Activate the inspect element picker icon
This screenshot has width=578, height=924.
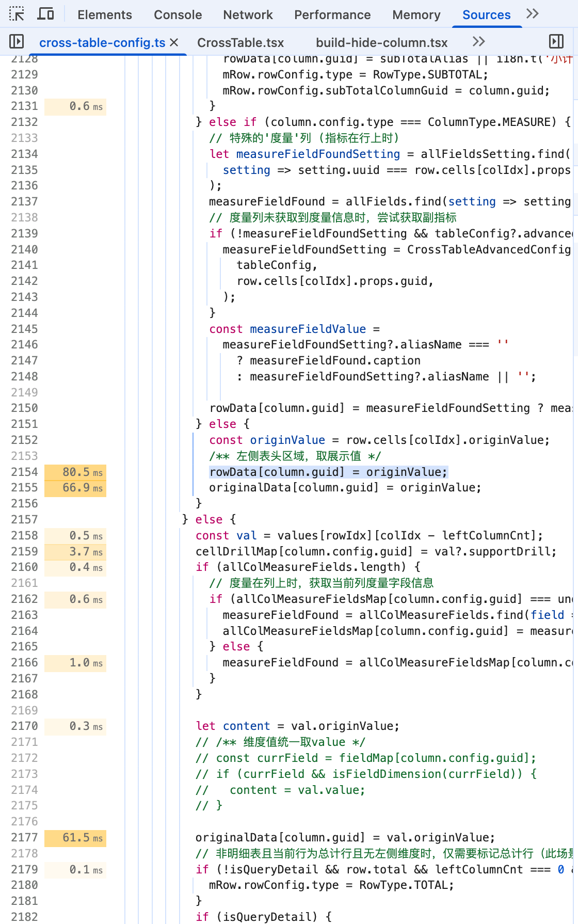coord(17,14)
